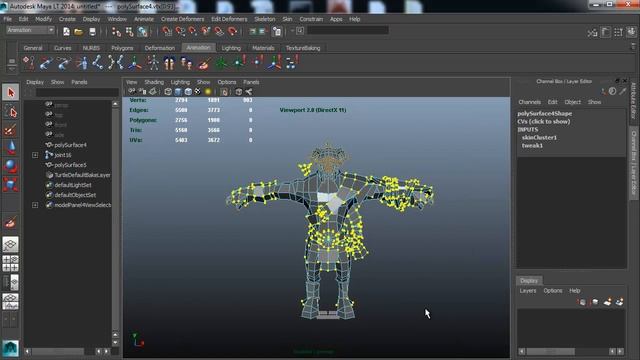Screen dimensions: 640x360
Task: Toggle Snap to Curves magnet
Action: click(x=180, y=31)
